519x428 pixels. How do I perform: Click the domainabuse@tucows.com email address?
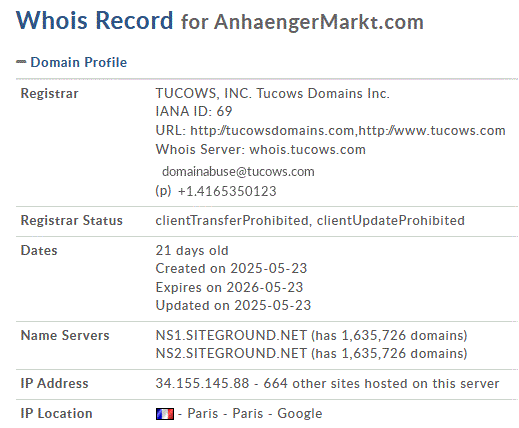[x=238, y=171]
